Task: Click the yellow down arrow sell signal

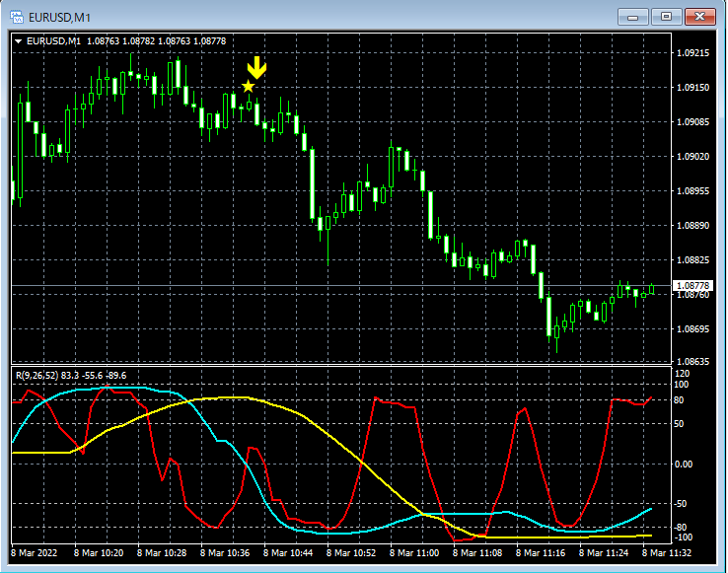Action: [256, 68]
